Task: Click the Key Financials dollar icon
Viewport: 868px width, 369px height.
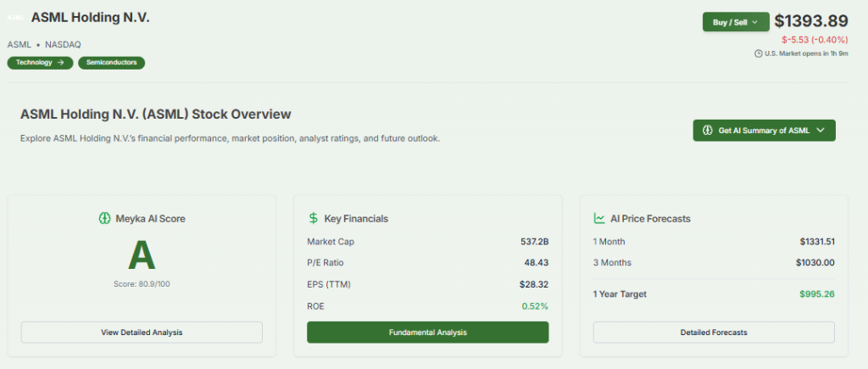Action: click(313, 218)
